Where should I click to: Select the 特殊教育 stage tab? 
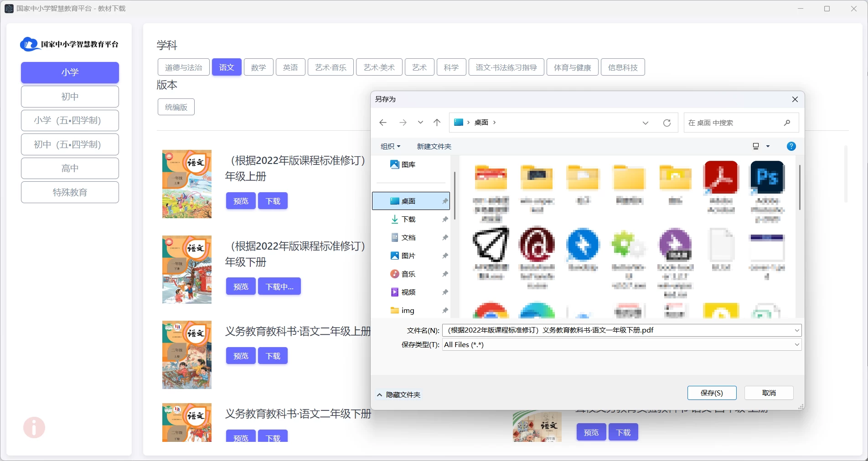tap(70, 192)
